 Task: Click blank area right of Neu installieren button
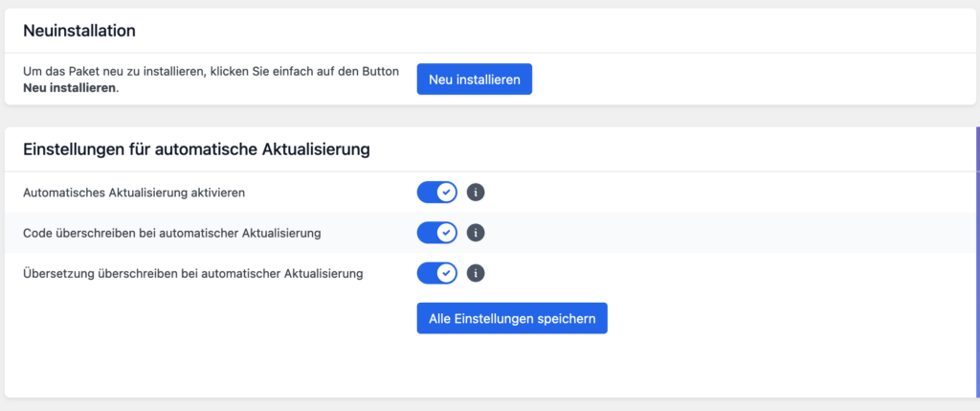coord(746,80)
